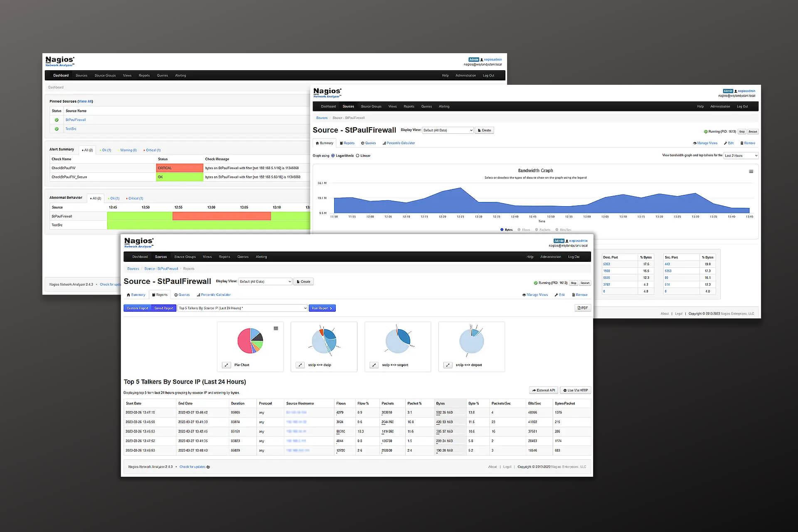Open the StPaulFirewall pinned source link
Image resolution: width=798 pixels, height=532 pixels.
[x=76, y=120]
